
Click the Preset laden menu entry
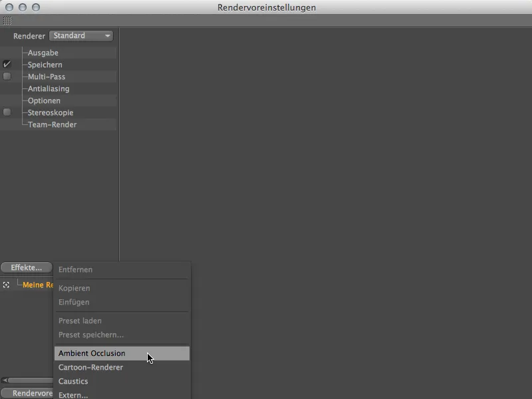pos(122,321)
